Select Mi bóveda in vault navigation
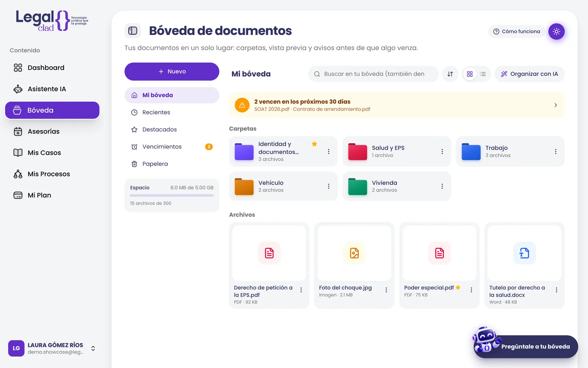 click(172, 95)
